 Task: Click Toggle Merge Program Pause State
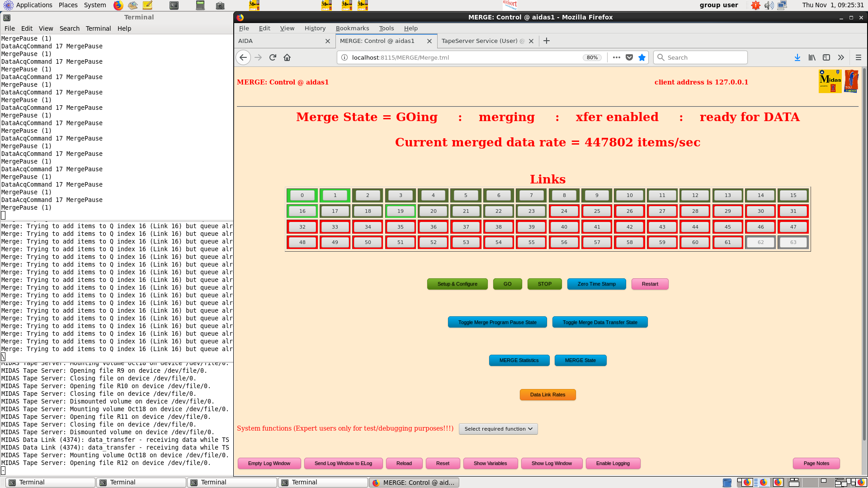click(497, 322)
